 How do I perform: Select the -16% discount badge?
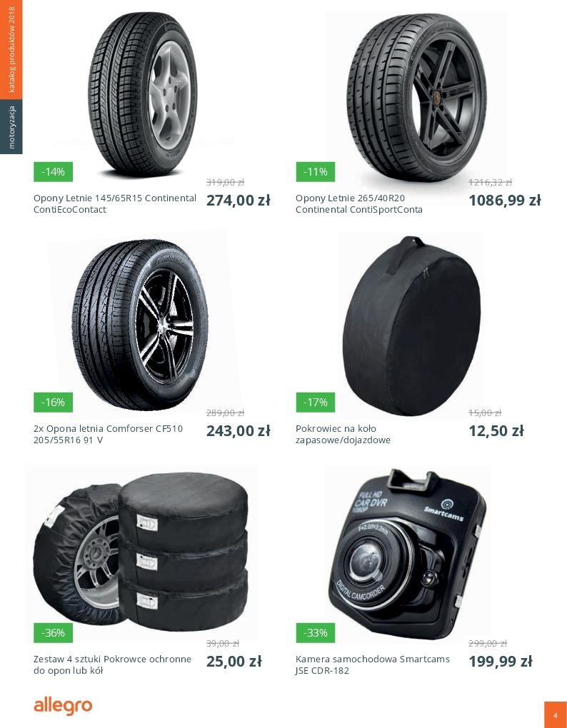[53, 402]
